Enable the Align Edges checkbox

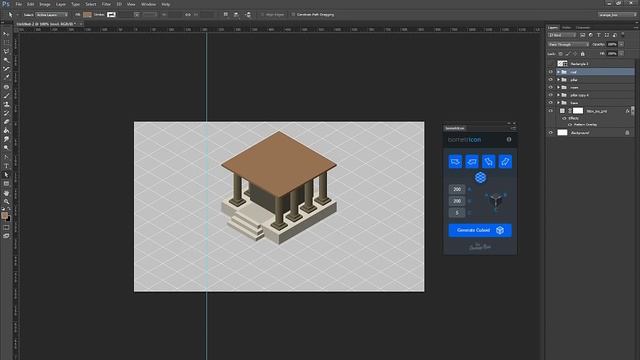pyautogui.click(x=262, y=15)
